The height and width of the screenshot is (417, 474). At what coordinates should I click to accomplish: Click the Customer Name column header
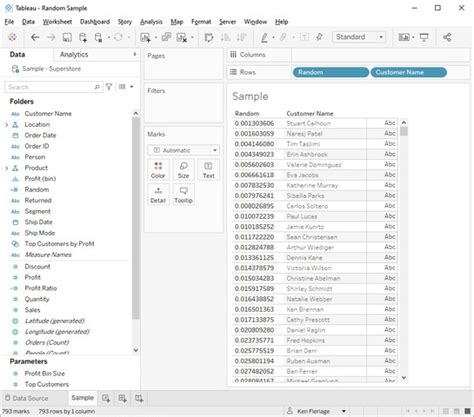(310, 113)
